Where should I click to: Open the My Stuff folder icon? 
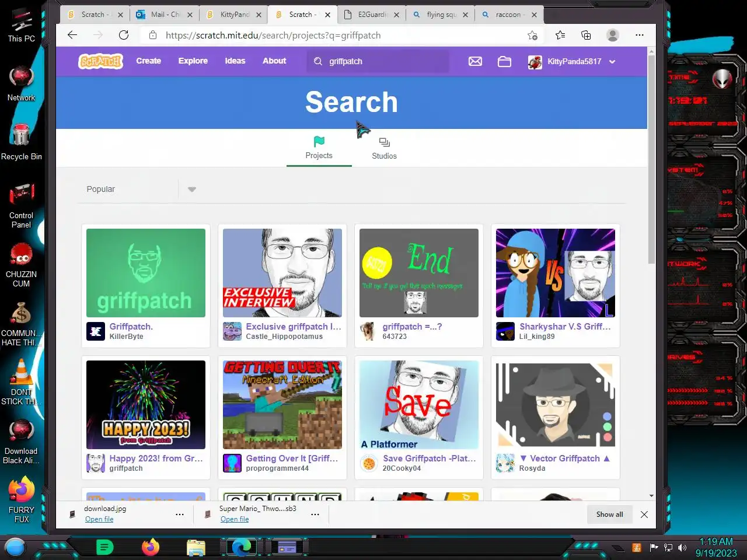click(x=504, y=61)
